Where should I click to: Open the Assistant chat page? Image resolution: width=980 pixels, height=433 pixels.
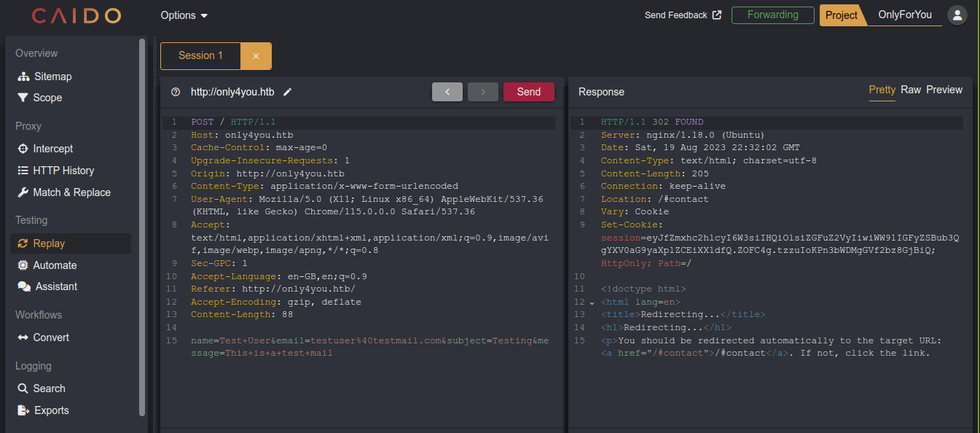56,286
